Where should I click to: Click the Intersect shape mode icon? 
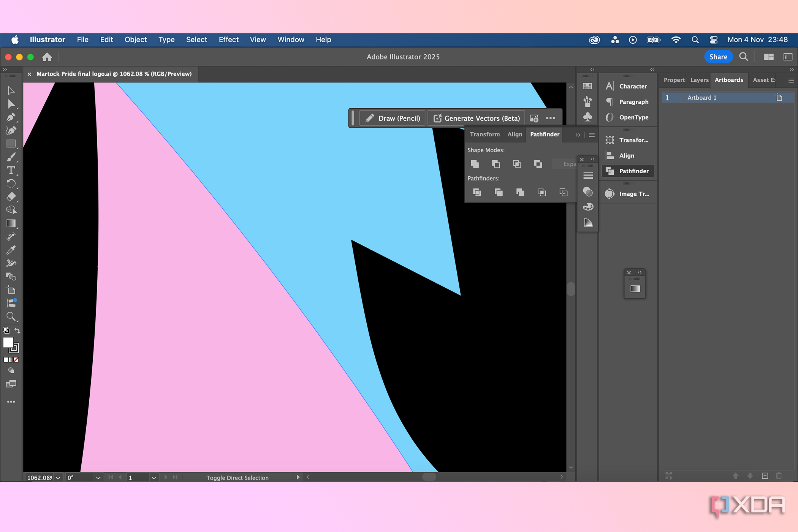(x=517, y=164)
